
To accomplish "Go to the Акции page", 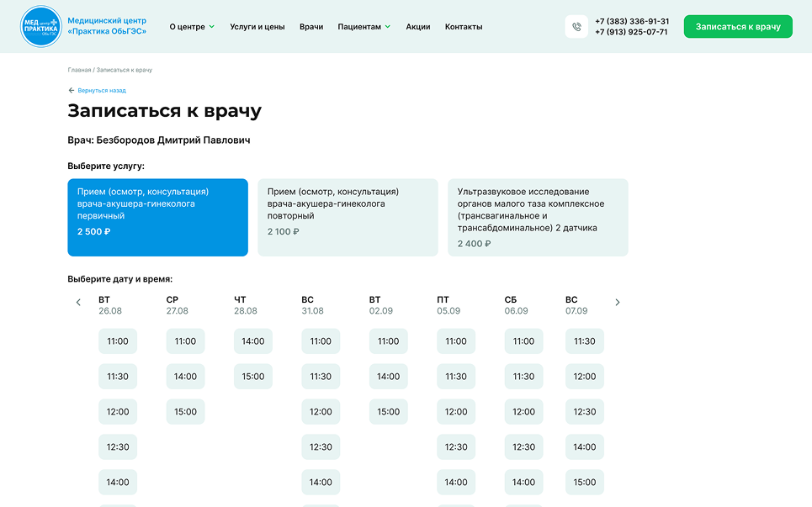I will 418,27.
